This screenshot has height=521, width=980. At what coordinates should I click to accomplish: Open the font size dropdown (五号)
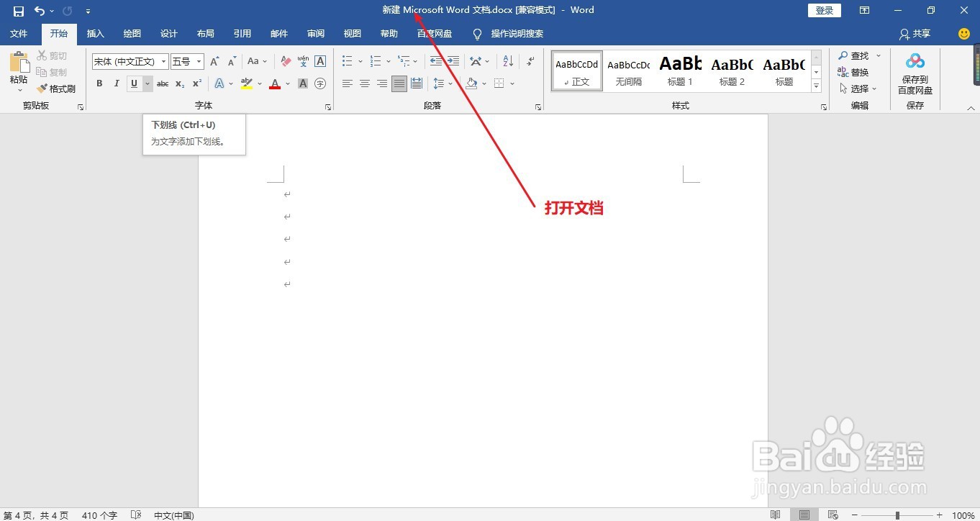tap(199, 62)
